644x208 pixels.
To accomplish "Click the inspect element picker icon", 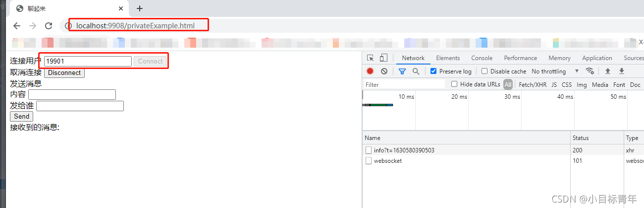I will coord(370,58).
